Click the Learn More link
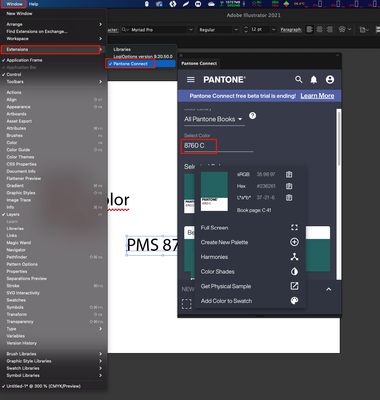 pyautogui.click(x=317, y=96)
